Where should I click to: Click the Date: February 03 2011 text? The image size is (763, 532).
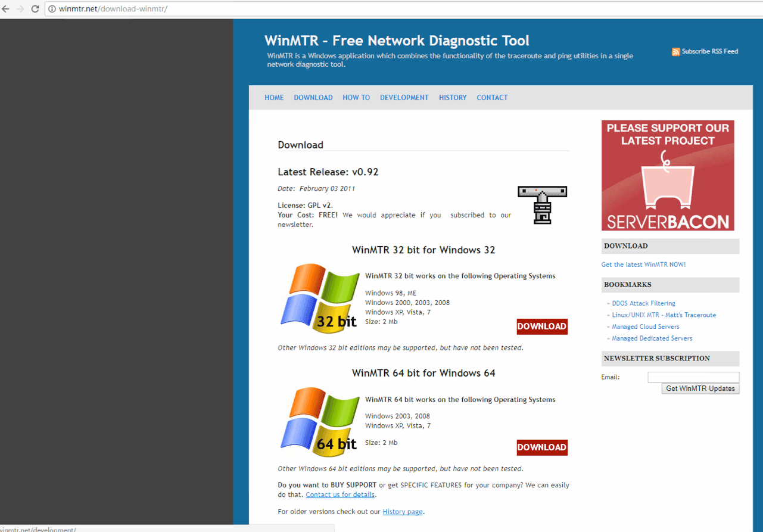(316, 188)
